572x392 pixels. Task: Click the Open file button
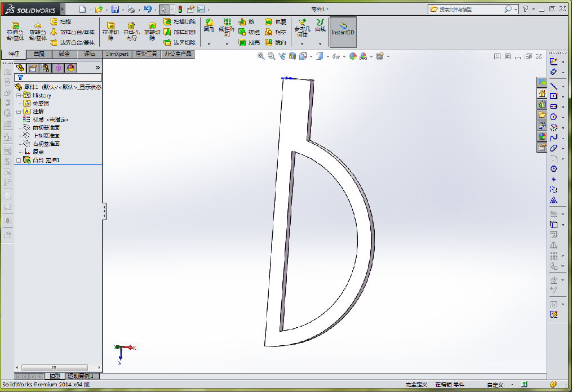[x=99, y=10]
